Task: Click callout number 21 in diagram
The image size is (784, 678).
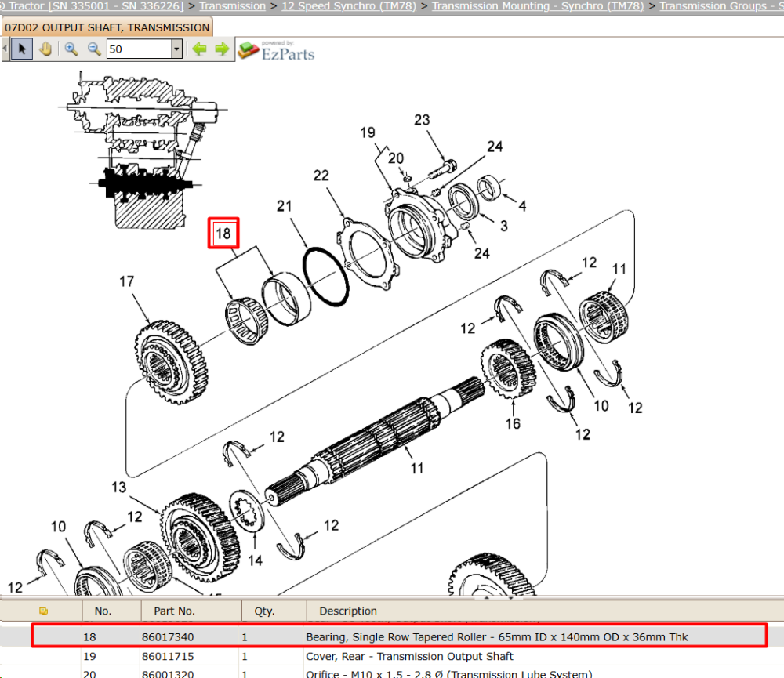Action: tap(284, 206)
